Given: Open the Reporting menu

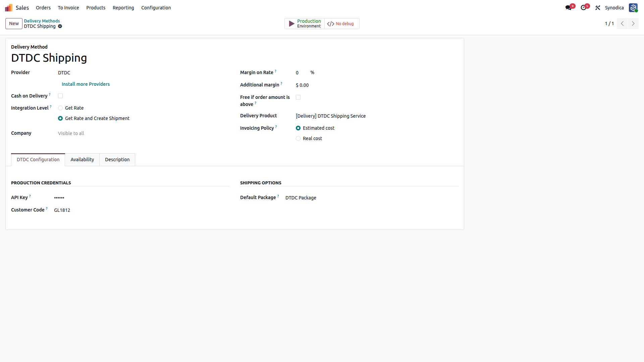Looking at the screenshot, I should pyautogui.click(x=123, y=8).
